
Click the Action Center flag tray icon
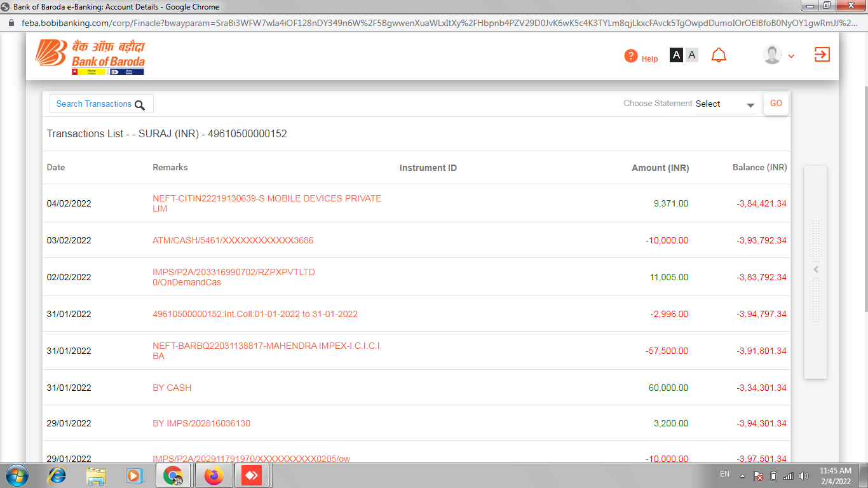coord(757,476)
